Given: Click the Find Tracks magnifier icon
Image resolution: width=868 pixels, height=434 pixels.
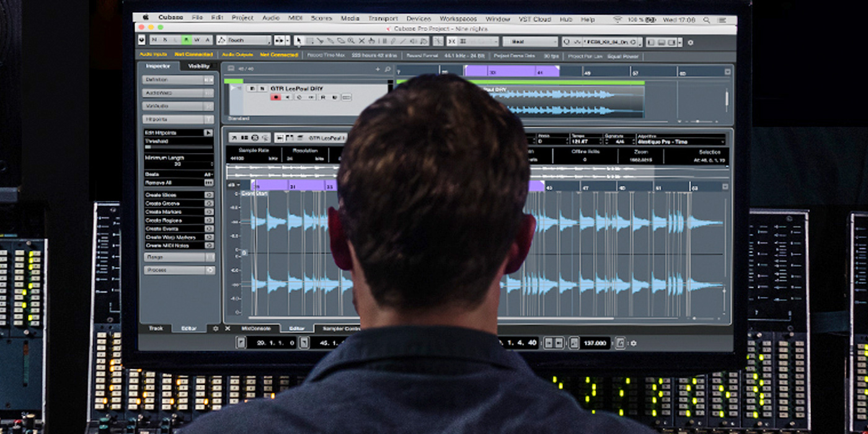Looking at the screenshot, I should coord(387,69).
